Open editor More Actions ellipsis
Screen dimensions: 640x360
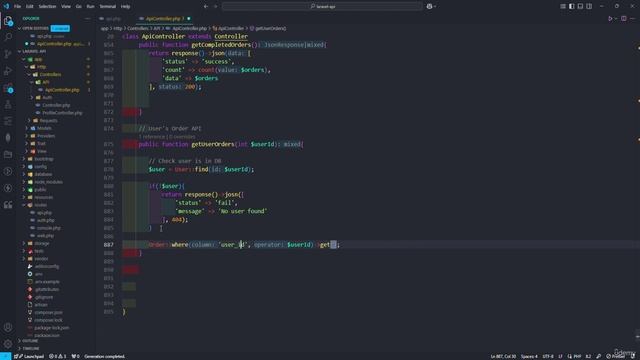pyautogui.click(x=632, y=18)
